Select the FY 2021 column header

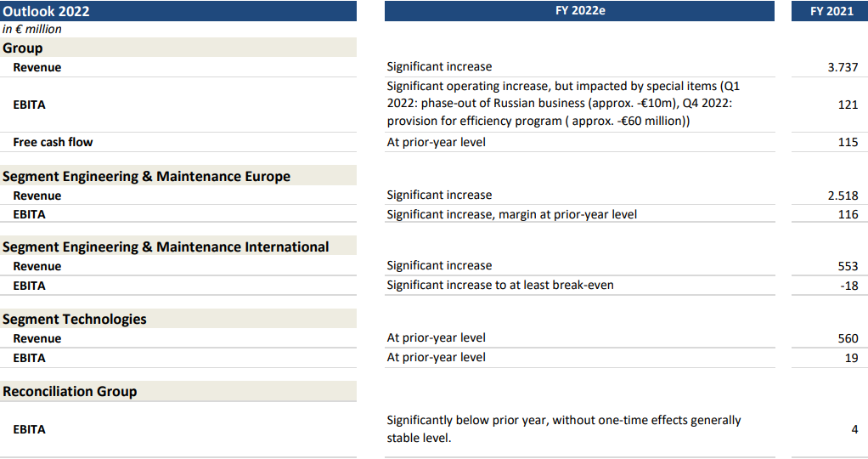828,11
